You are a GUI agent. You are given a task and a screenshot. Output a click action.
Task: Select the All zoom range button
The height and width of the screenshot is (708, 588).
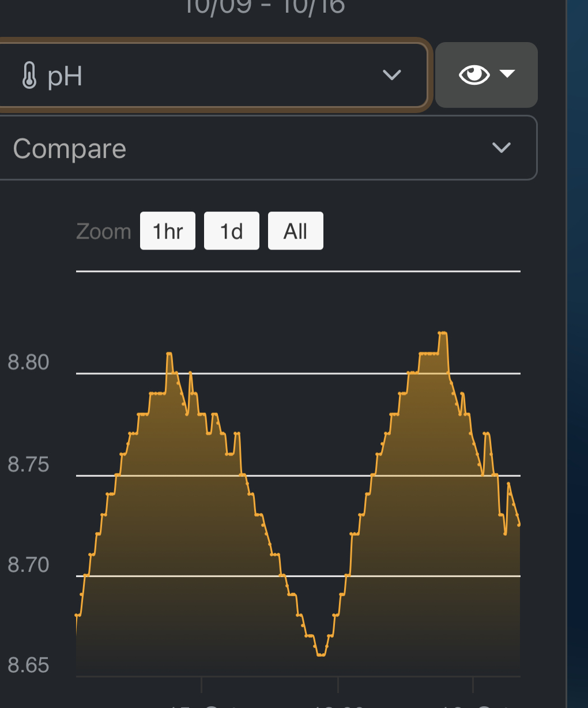(x=296, y=231)
